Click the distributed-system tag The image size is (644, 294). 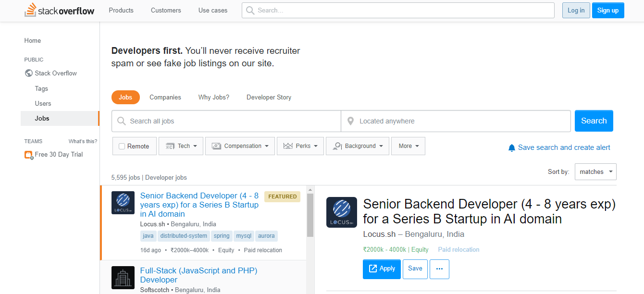click(x=184, y=236)
